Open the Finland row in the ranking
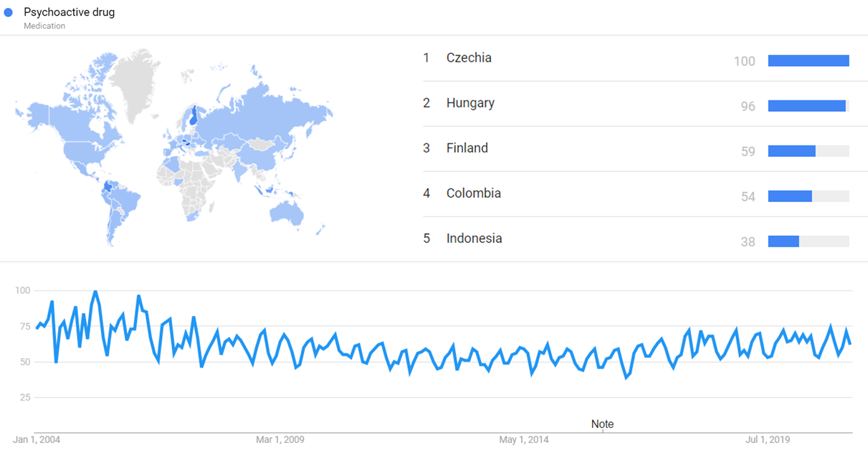The image size is (868, 463). click(x=467, y=148)
